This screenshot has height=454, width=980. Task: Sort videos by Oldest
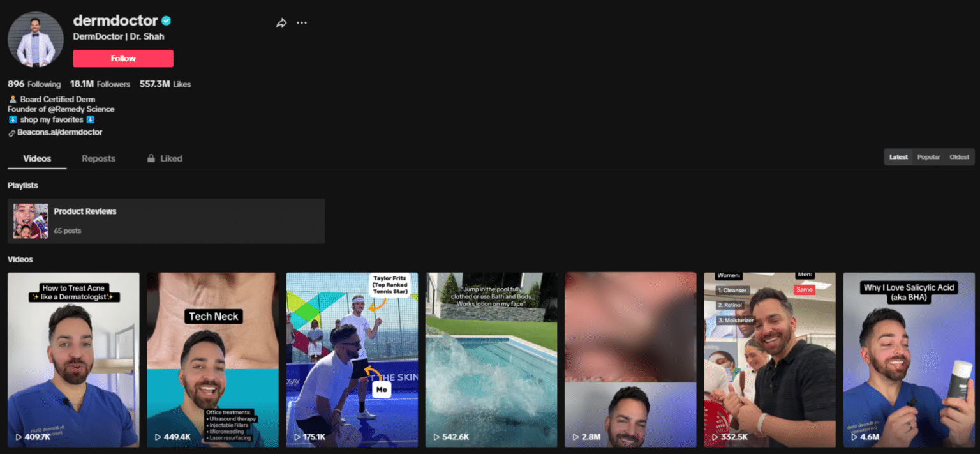click(959, 157)
